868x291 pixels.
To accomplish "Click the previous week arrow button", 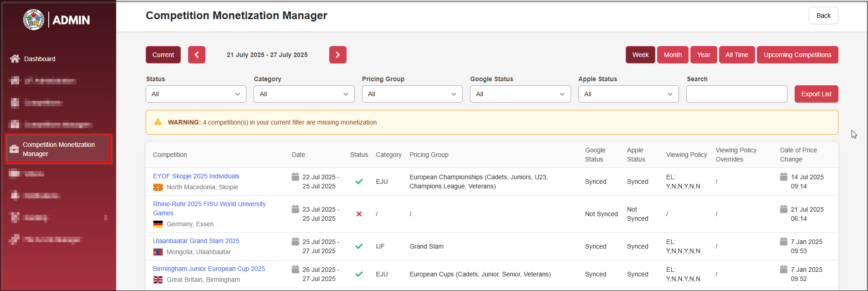I will pos(197,55).
